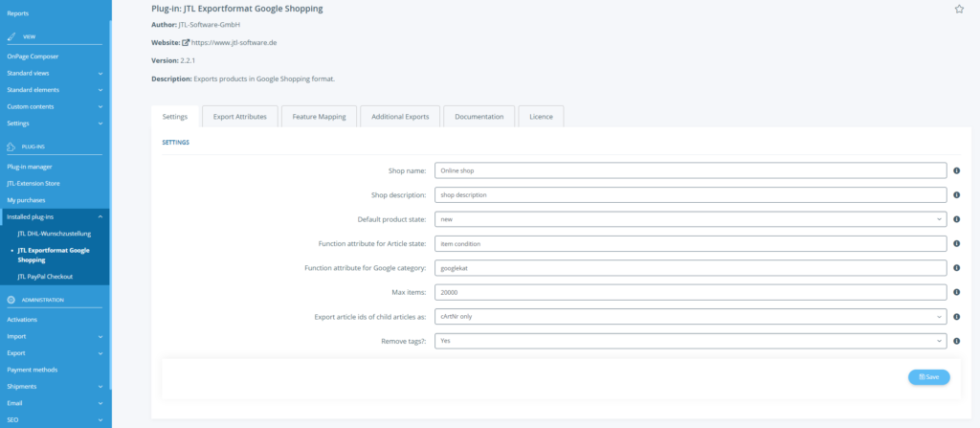Open Reports in the sidebar

tap(17, 13)
